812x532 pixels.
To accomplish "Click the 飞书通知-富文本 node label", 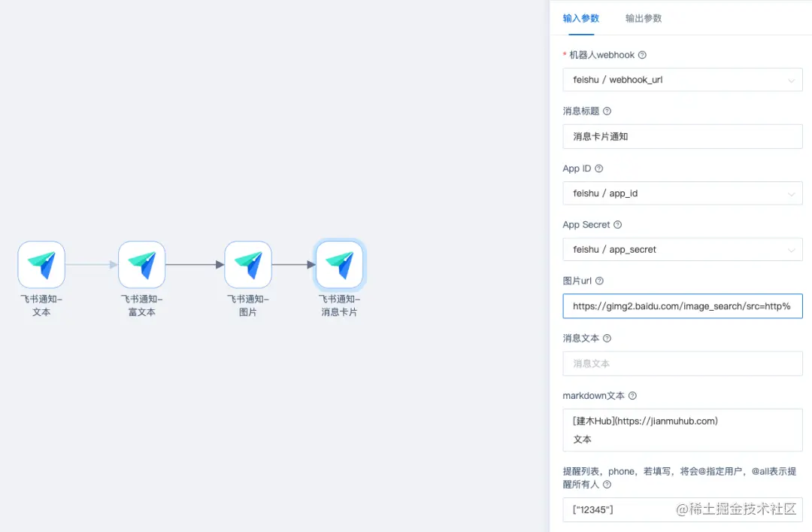I will 142,306.
